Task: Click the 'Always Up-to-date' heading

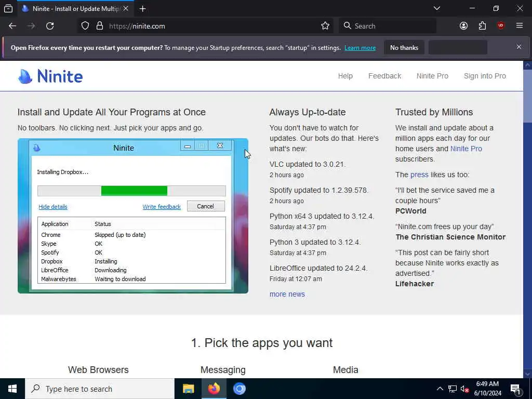Action: [x=308, y=112]
